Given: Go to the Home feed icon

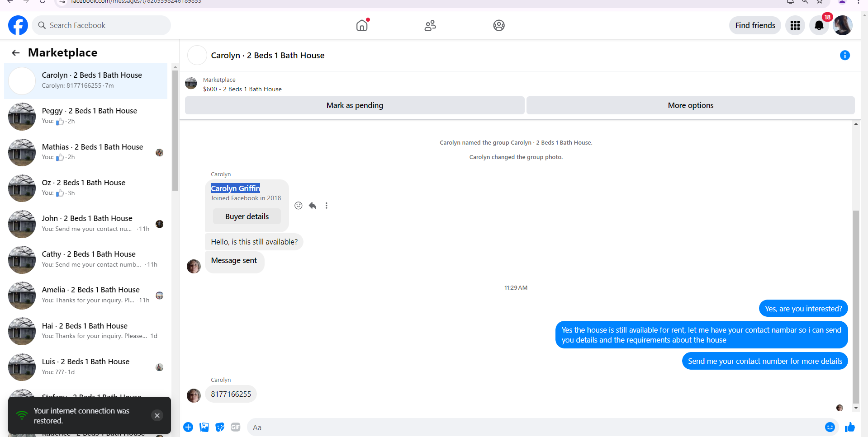Looking at the screenshot, I should tap(362, 25).
